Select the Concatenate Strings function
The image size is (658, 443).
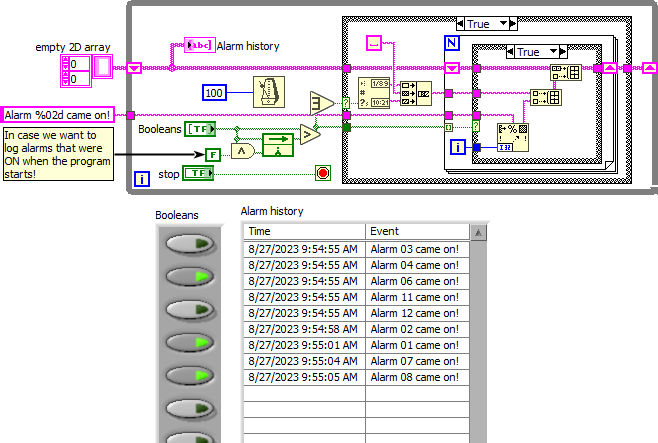[415, 93]
